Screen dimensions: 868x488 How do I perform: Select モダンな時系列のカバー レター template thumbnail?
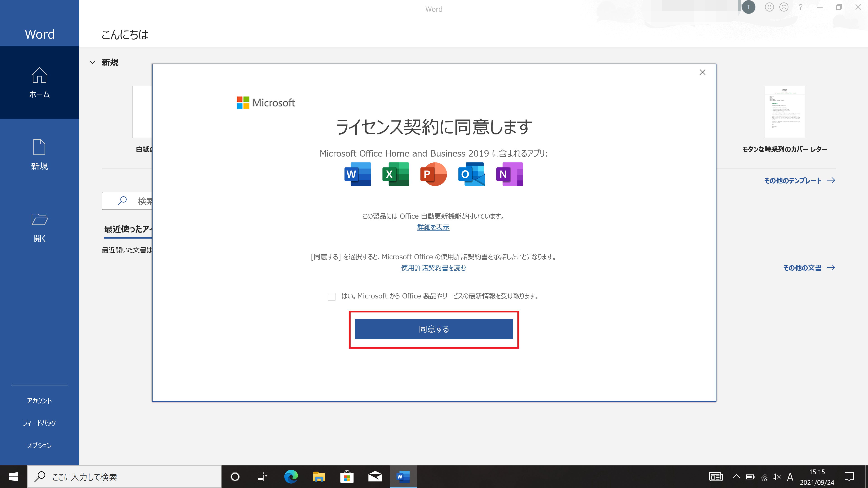coord(785,112)
